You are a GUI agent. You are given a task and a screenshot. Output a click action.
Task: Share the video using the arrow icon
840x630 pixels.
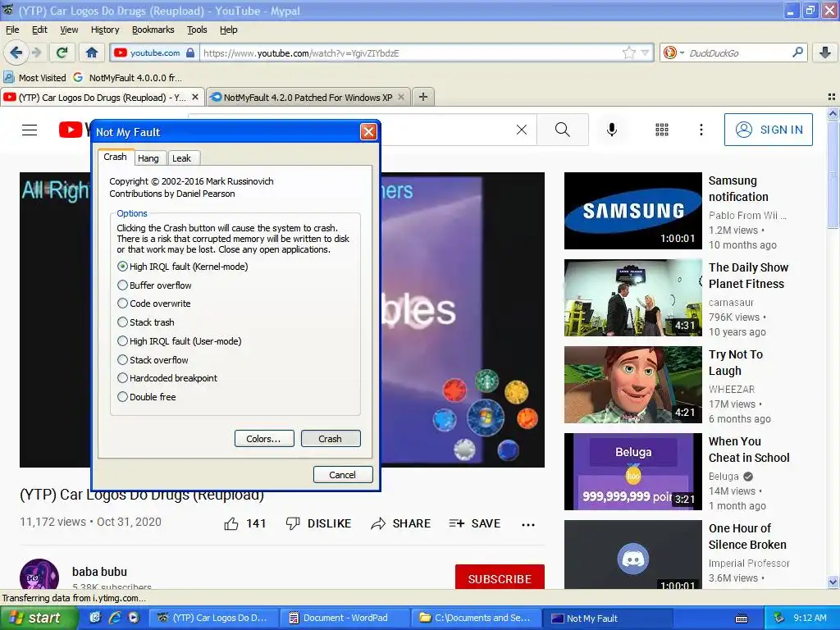tap(378, 523)
